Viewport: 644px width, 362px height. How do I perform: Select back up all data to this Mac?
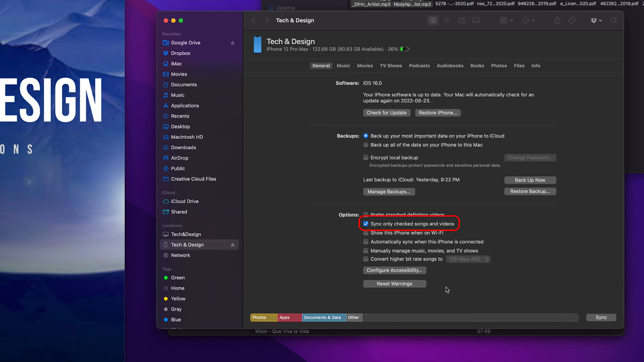(366, 145)
